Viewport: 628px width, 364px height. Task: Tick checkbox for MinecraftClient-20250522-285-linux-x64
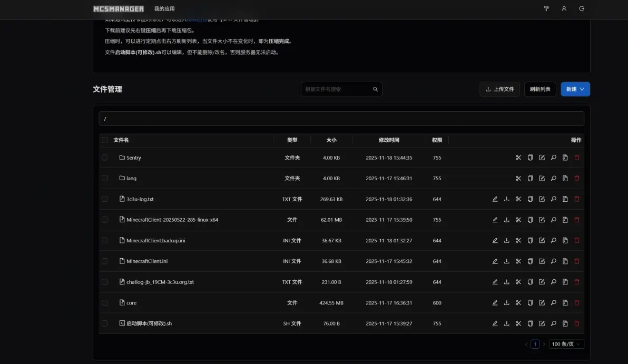104,220
